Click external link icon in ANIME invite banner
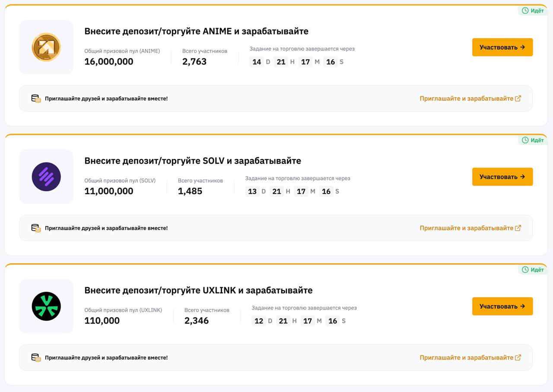 pos(518,98)
